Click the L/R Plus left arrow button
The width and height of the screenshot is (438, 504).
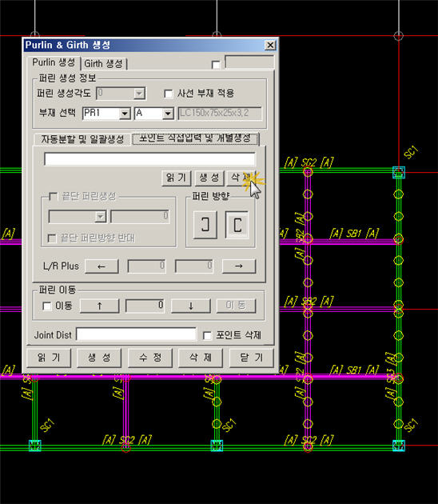[102, 266]
